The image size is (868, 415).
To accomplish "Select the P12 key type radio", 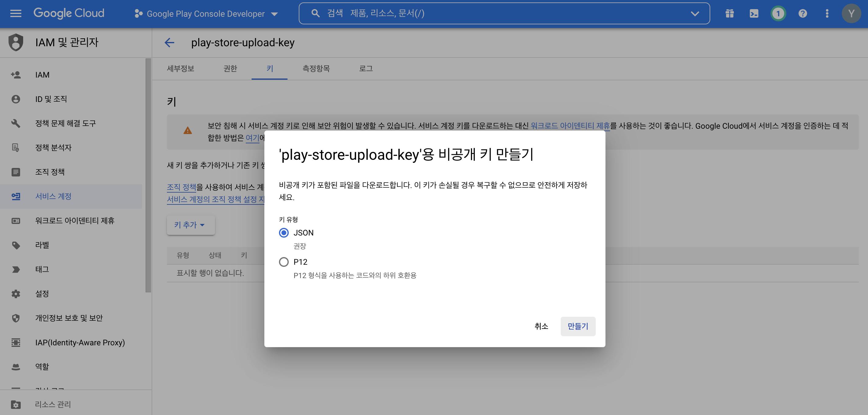I will coord(284,262).
